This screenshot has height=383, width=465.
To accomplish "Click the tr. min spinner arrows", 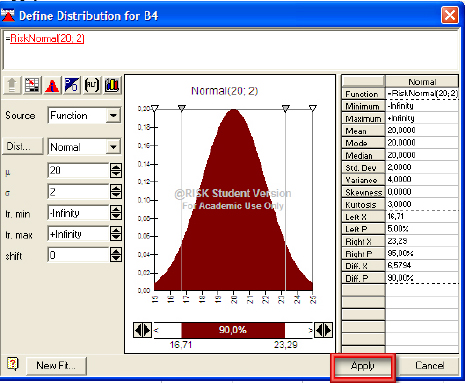I will [116, 213].
